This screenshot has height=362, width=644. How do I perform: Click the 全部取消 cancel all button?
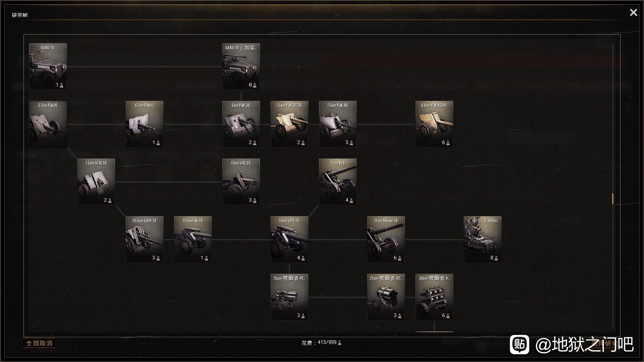pyautogui.click(x=39, y=343)
